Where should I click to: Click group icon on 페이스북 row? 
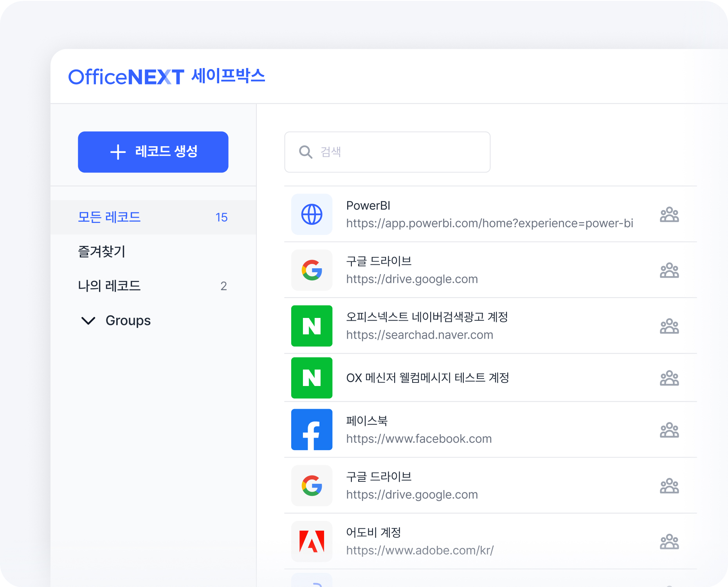click(669, 430)
